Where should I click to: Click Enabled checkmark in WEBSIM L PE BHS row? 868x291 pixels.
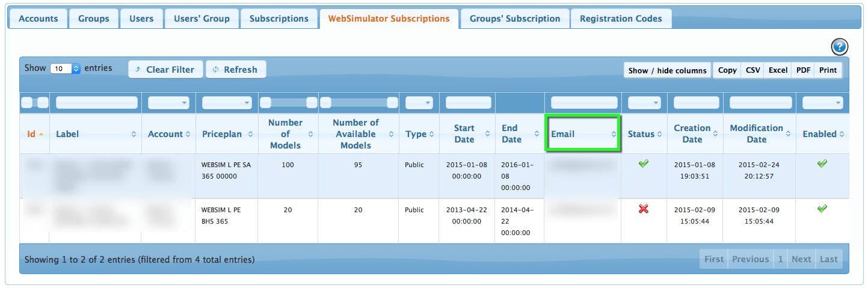click(822, 208)
